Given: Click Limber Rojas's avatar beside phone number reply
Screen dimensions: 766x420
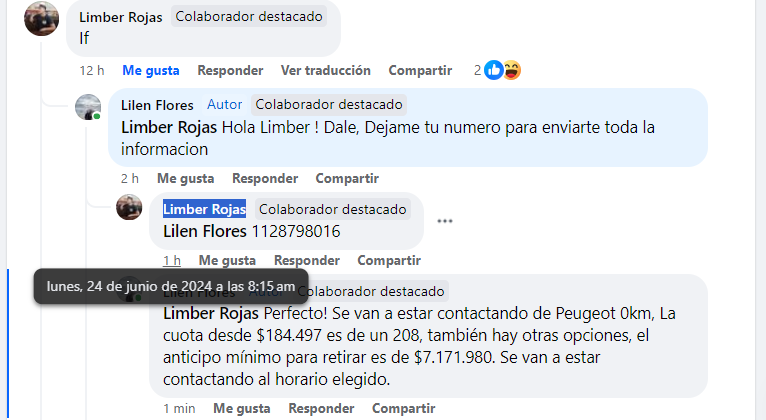Looking at the screenshot, I should (129, 207).
